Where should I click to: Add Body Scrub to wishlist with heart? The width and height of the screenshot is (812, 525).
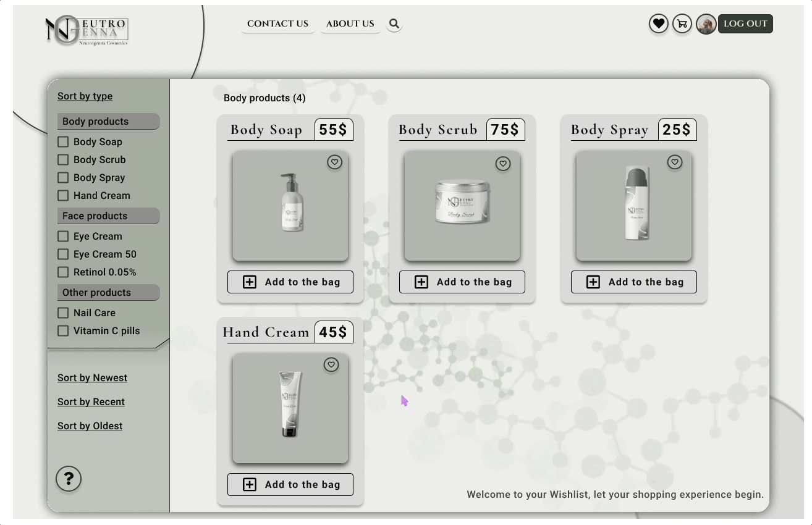click(503, 164)
